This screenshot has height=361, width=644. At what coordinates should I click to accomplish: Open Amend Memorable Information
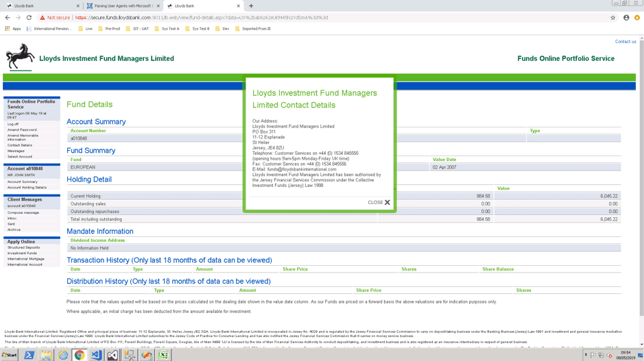(23, 138)
